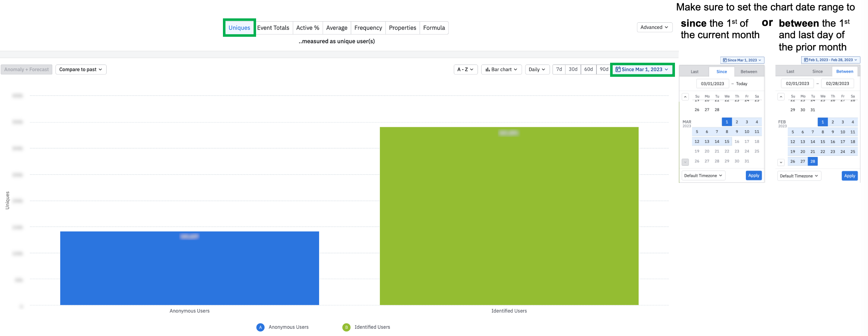Open the main Since Mar 1, 2023 date picker

[642, 70]
